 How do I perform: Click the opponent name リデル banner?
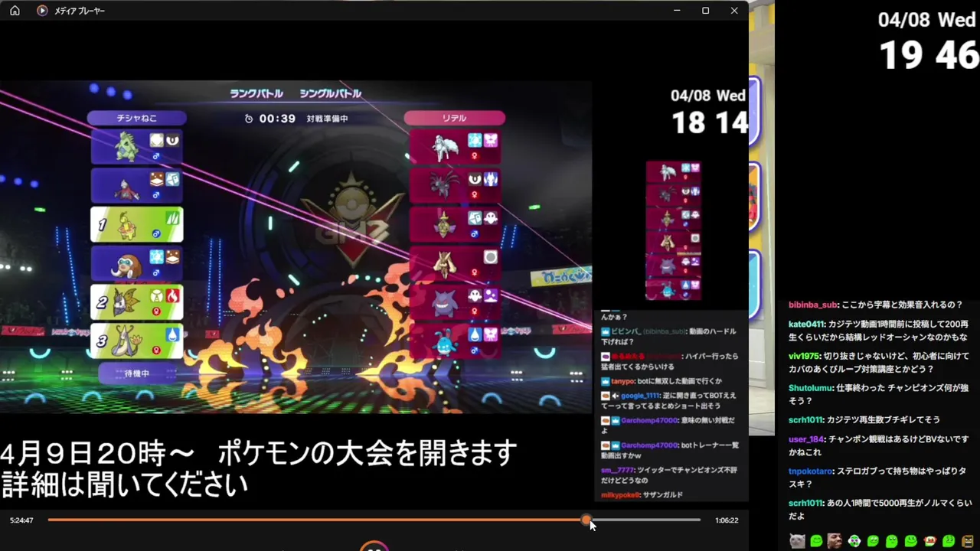click(x=455, y=118)
